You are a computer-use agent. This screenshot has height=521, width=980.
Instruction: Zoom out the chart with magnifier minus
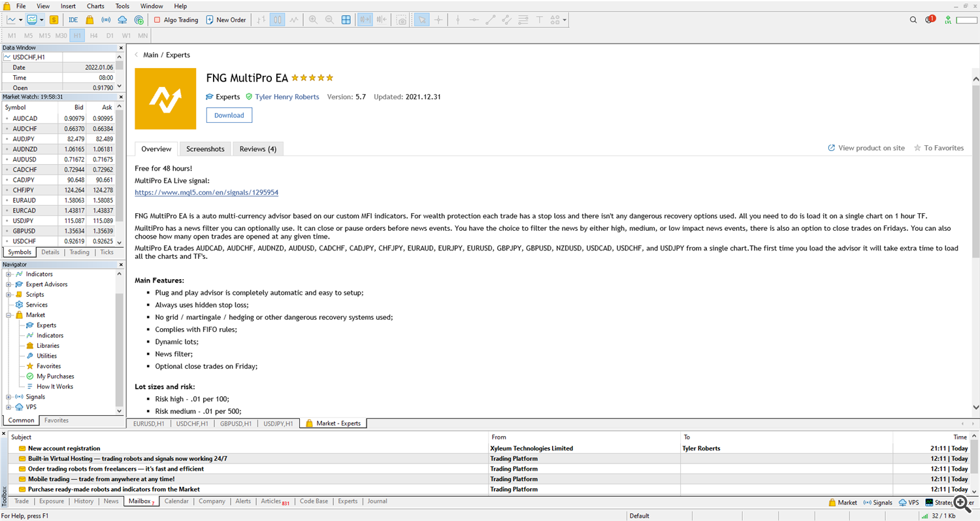point(329,20)
